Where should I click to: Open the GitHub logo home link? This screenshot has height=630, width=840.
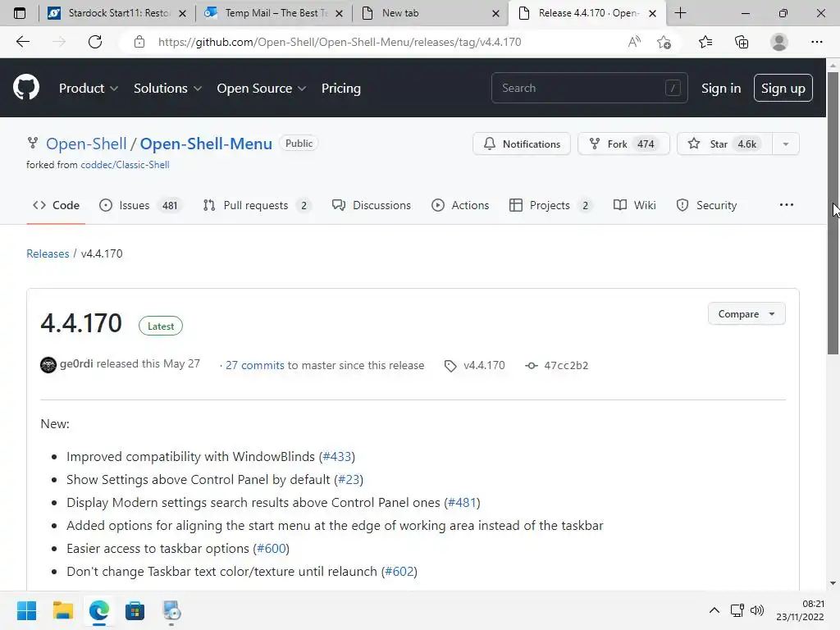26,88
